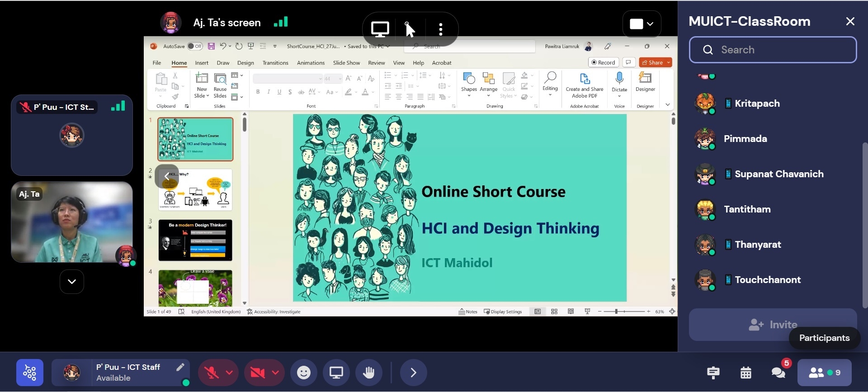Viewport: 868px width, 392px height.
Task: Toggle the Participants panel button
Action: (824, 373)
